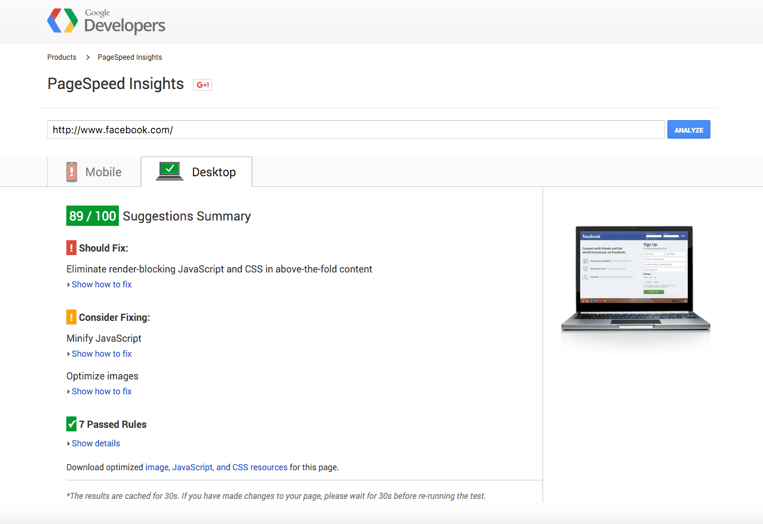This screenshot has height=524, width=763.
Task: Switch to the Mobile tab
Action: (94, 172)
